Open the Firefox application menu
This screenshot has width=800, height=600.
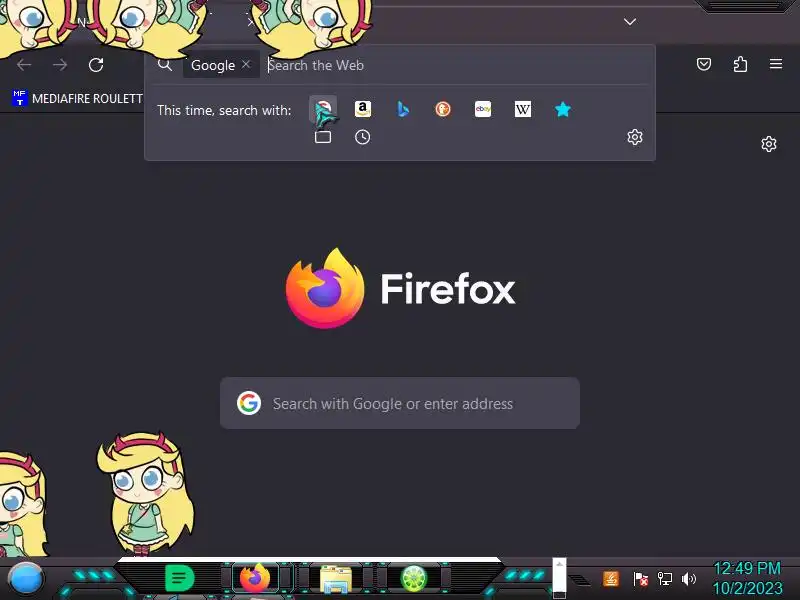click(776, 64)
